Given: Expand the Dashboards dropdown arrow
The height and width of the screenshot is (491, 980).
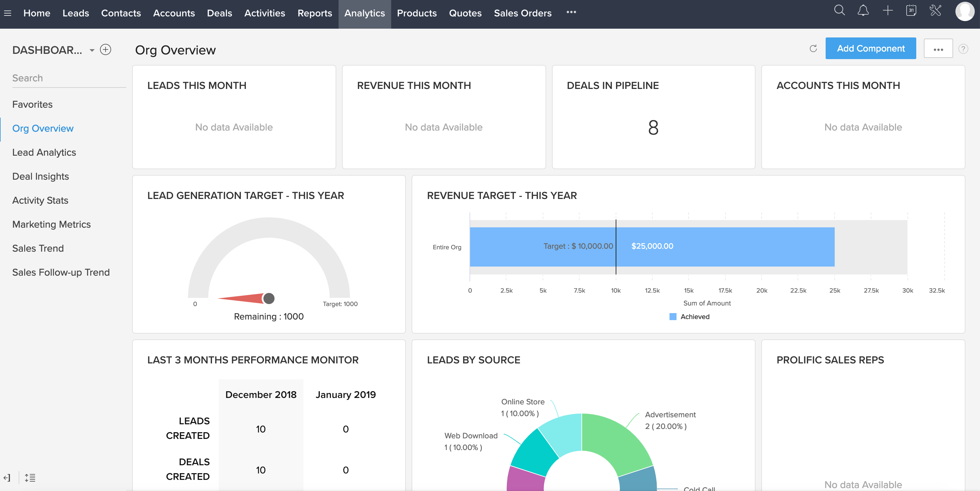Looking at the screenshot, I should [x=92, y=50].
